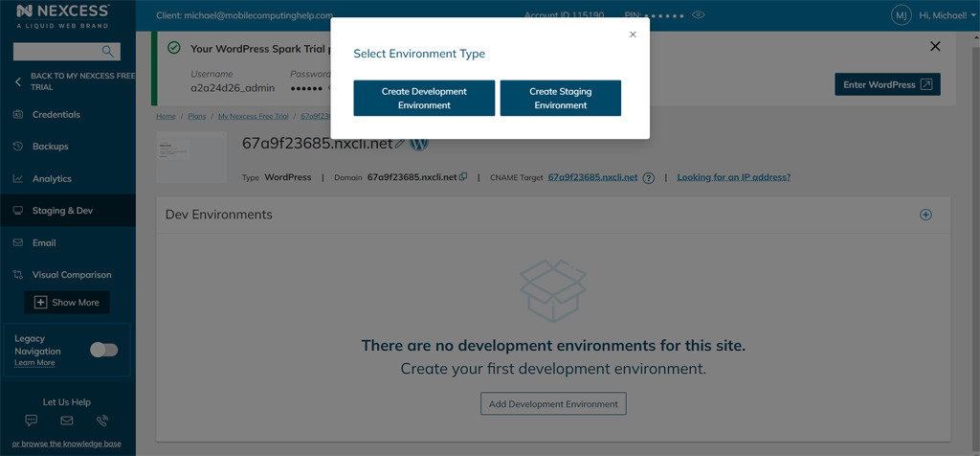Expand sidebar with Show More
The image size is (980, 456).
click(67, 302)
